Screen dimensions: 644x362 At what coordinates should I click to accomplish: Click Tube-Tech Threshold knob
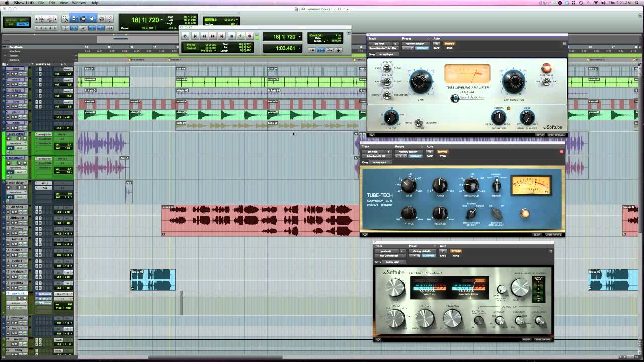click(471, 185)
